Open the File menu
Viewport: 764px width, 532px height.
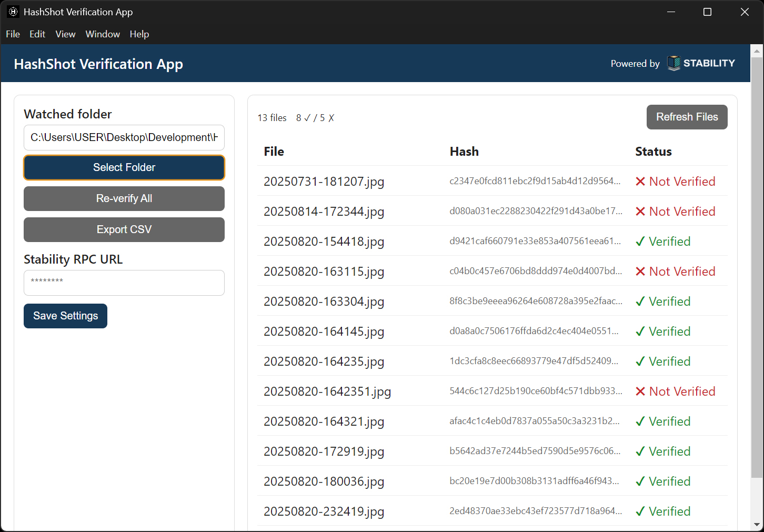[13, 34]
